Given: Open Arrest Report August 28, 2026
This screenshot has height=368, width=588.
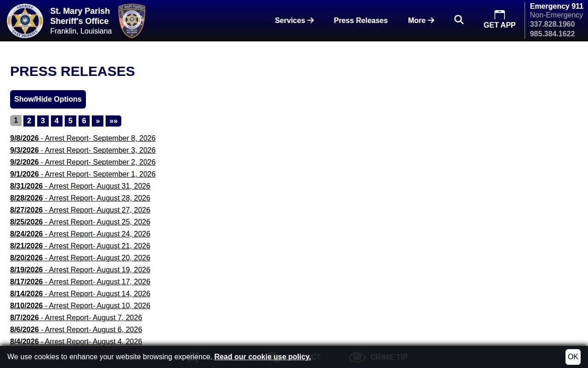Looking at the screenshot, I should (80, 198).
